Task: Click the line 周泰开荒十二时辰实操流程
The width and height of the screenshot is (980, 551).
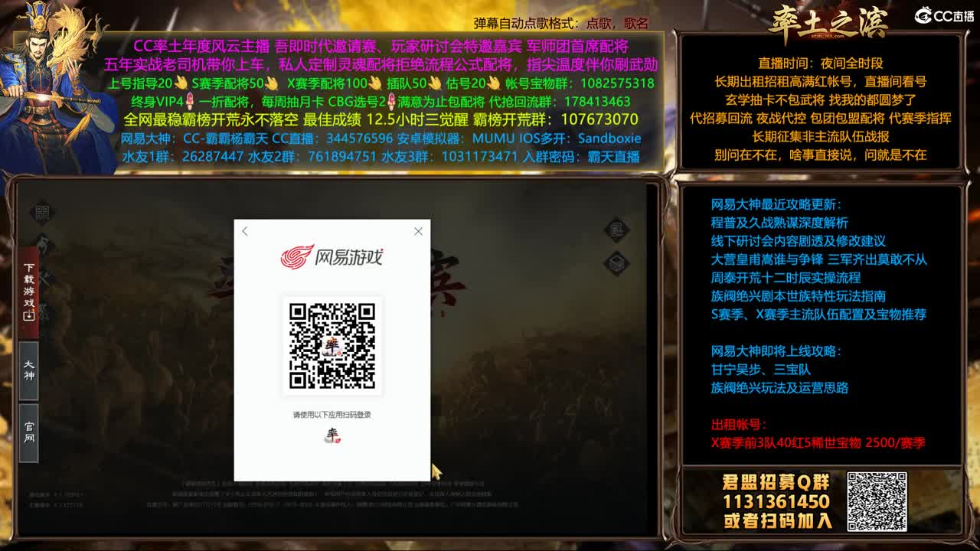Action: pos(786,278)
